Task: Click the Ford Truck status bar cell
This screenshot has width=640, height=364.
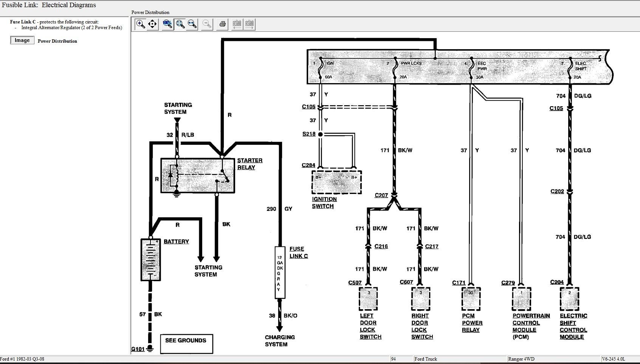Action: click(426, 359)
